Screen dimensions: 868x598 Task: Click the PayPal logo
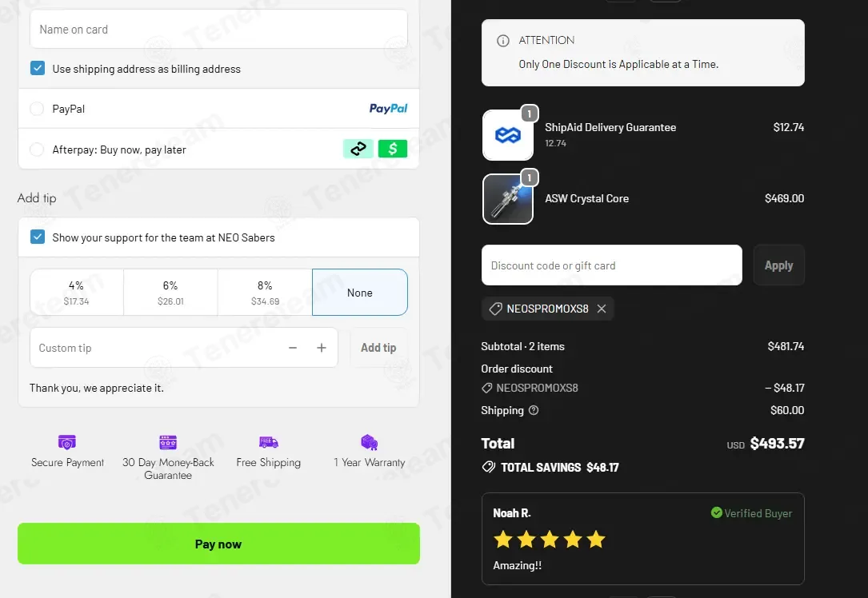click(x=388, y=109)
